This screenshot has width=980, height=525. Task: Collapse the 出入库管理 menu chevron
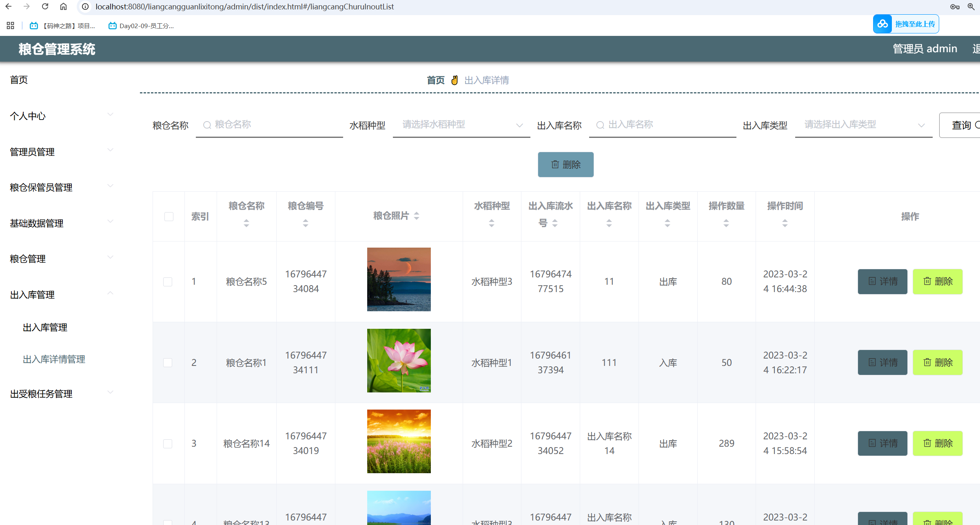click(x=110, y=293)
